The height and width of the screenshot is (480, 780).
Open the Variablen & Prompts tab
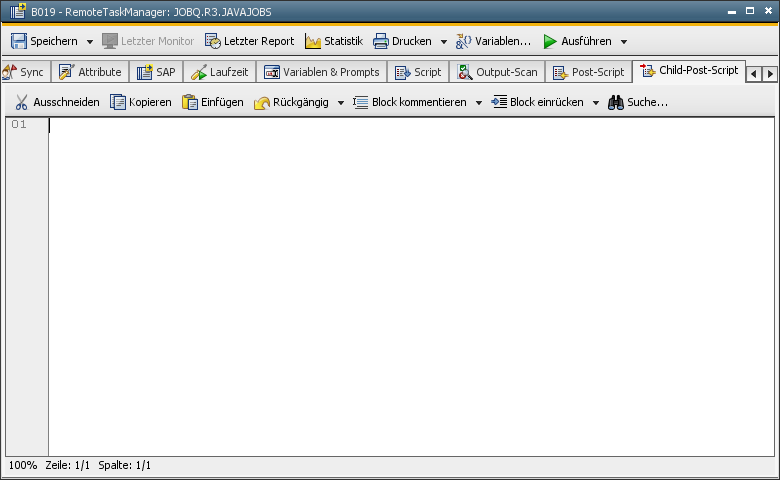321,72
